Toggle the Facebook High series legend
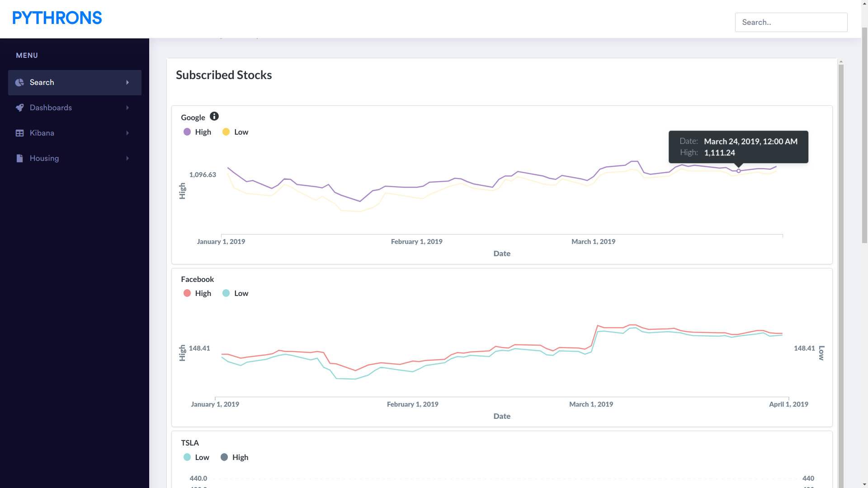The height and width of the screenshot is (488, 868). tap(197, 293)
